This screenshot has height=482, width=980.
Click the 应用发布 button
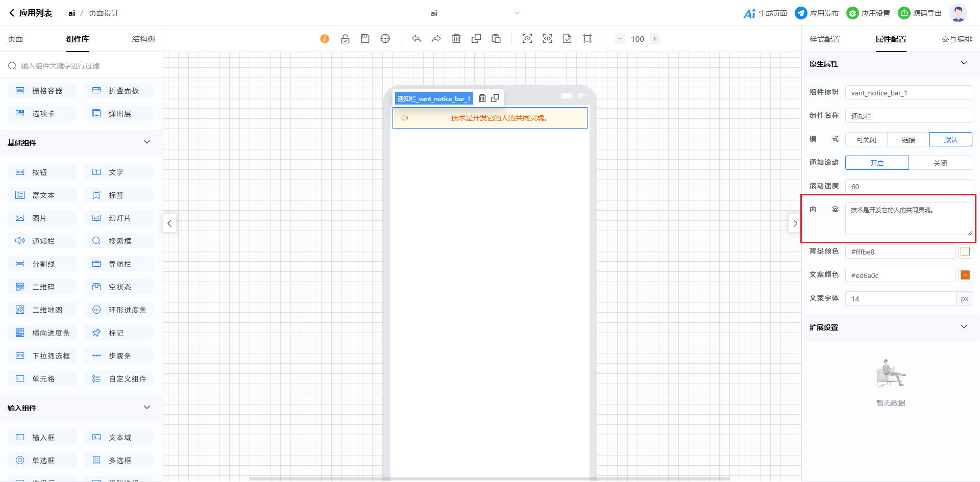tap(817, 13)
